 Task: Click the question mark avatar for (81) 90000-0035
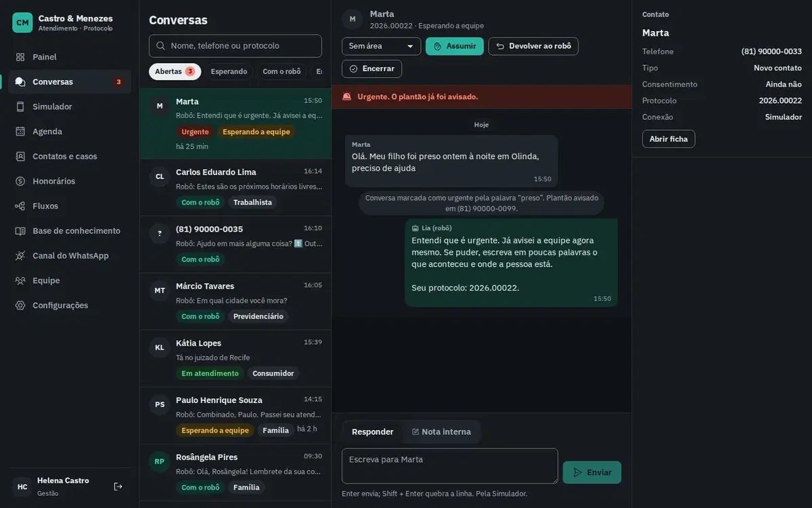(160, 234)
